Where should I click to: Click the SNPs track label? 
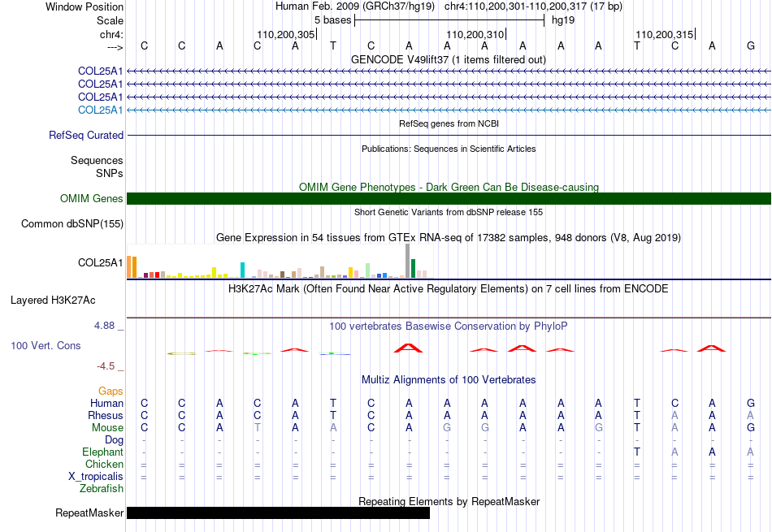click(x=110, y=173)
